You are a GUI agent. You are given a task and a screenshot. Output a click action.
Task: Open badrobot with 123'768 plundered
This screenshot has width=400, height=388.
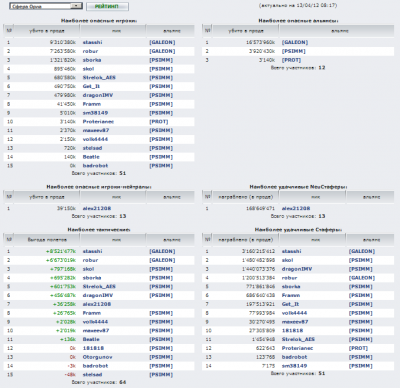pos(294,357)
